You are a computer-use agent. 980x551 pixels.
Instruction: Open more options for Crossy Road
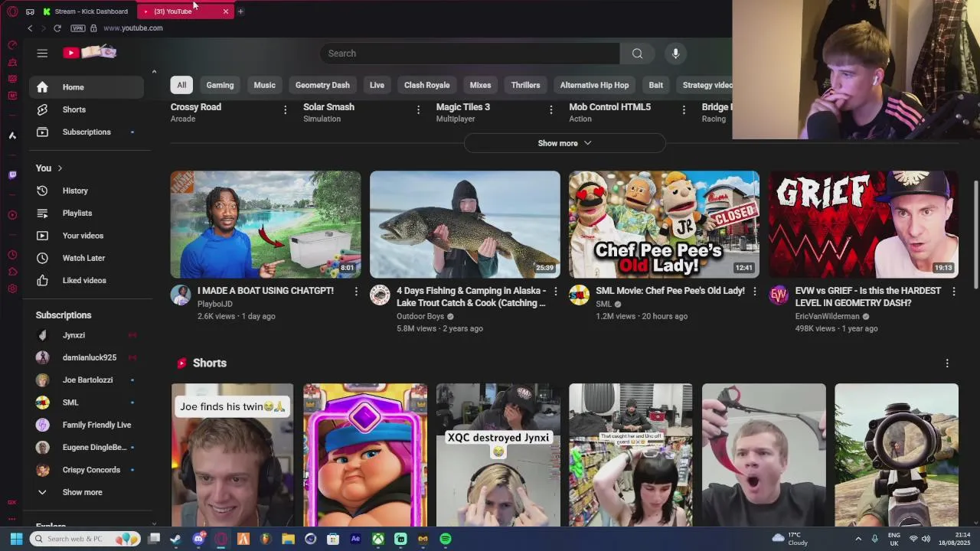[285, 110]
